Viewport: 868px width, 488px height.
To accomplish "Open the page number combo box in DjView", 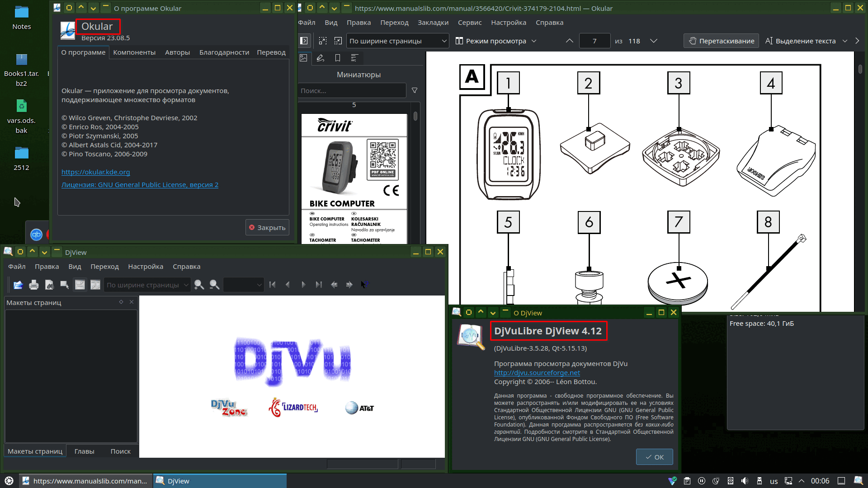I will point(243,285).
